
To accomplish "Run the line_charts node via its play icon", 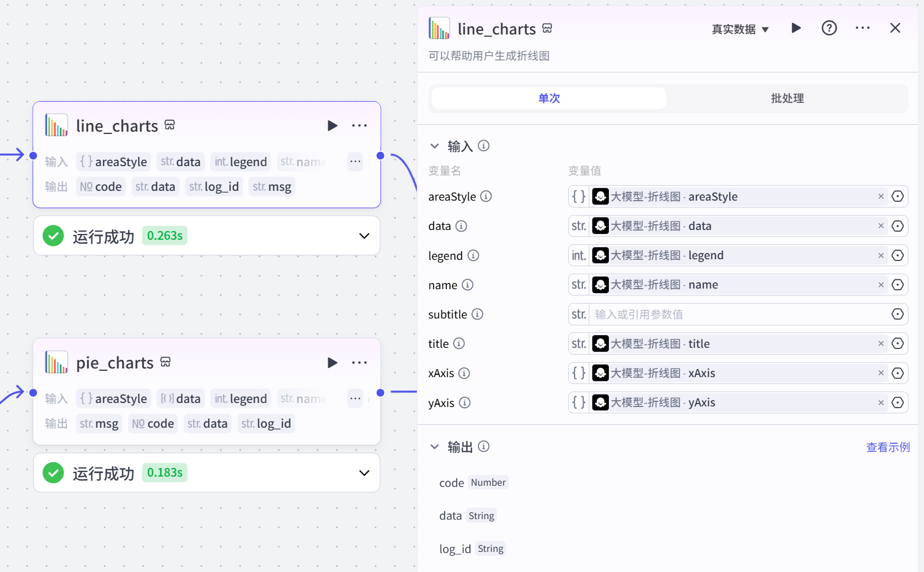I will 332,125.
